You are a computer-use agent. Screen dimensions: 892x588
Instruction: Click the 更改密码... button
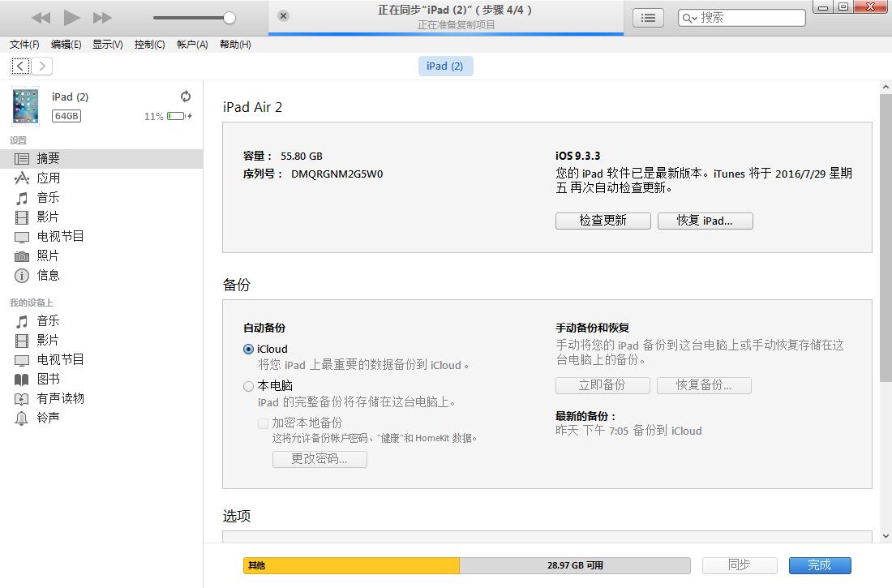(319, 459)
